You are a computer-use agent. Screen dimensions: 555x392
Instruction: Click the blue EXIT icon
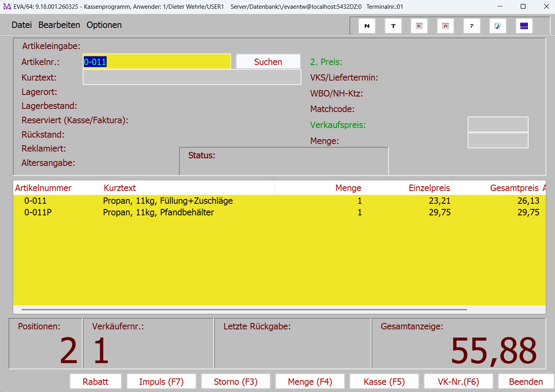(524, 26)
